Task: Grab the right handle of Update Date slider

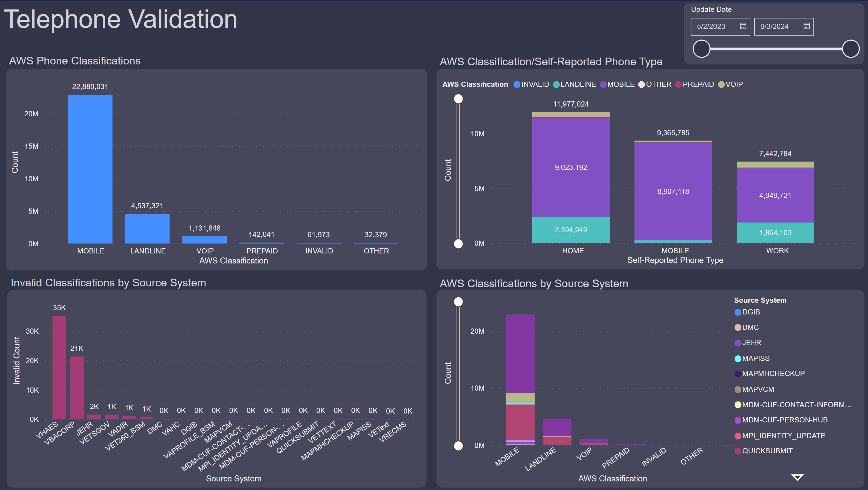Action: tap(851, 49)
